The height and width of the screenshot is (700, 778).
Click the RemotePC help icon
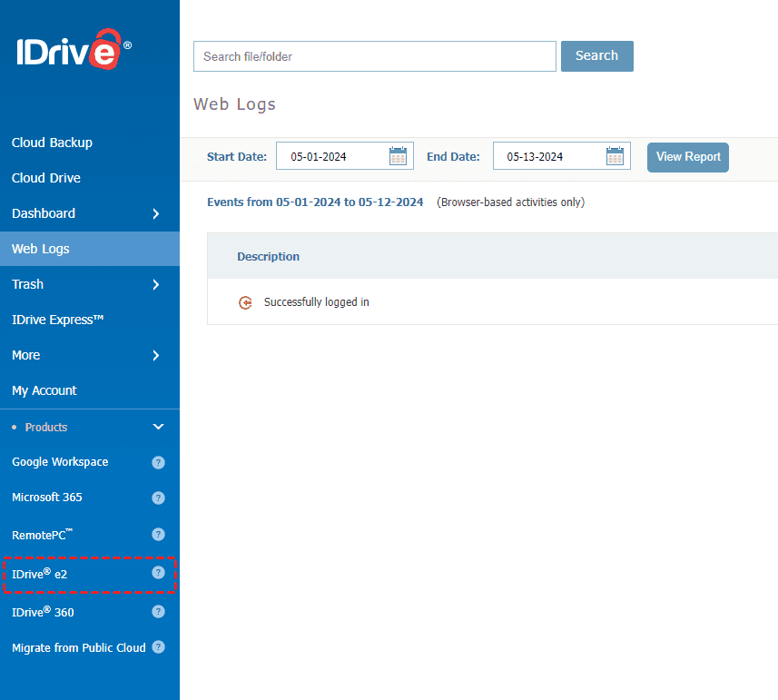[158, 534]
